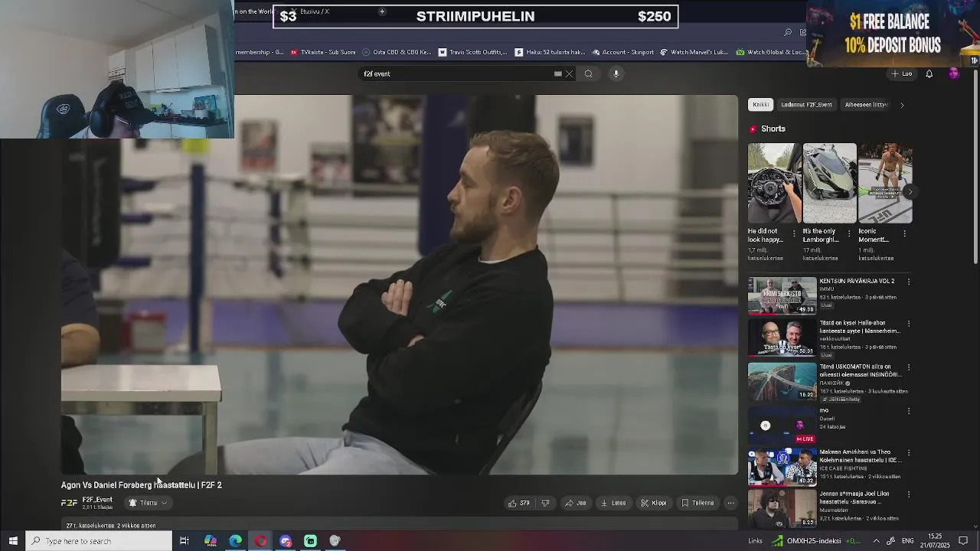Click the Tallenna save button
Image resolution: width=980 pixels, height=551 pixels.
[697, 503]
